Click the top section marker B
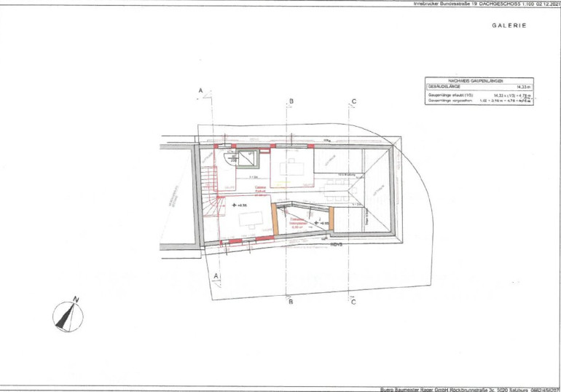Viewport: 561px width, 392px height. pos(291,101)
